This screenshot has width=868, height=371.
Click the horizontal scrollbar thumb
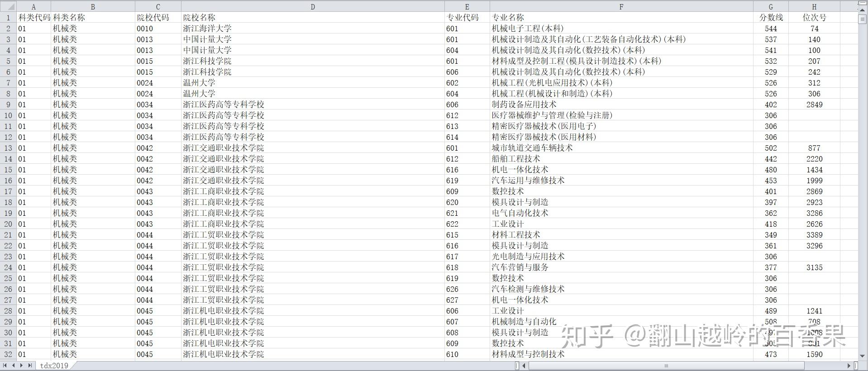point(666,366)
